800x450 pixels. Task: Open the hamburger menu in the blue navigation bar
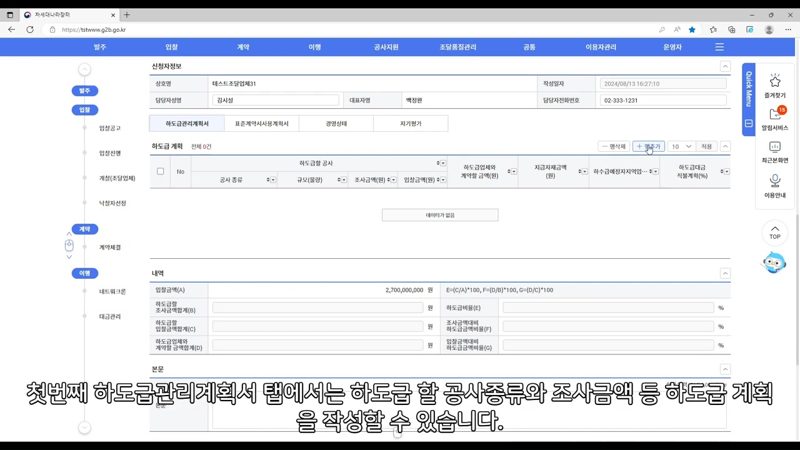pyautogui.click(x=719, y=47)
